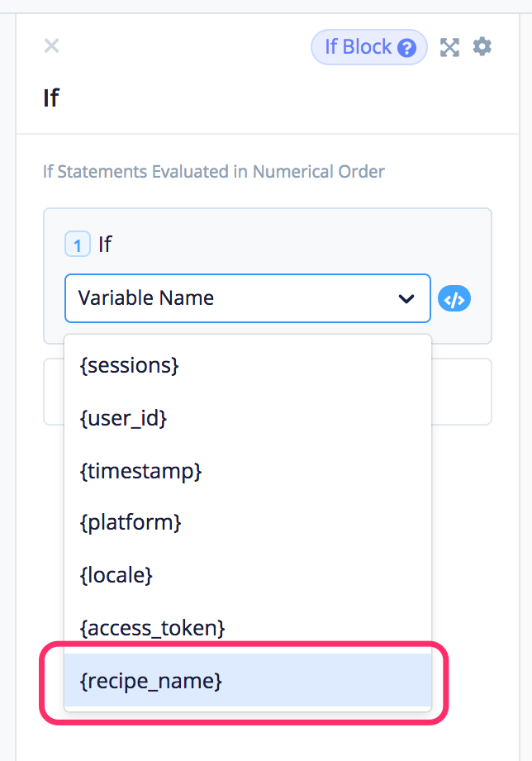The height and width of the screenshot is (761, 532).
Task: Select {platform} in the dropdown list
Action: click(x=131, y=522)
